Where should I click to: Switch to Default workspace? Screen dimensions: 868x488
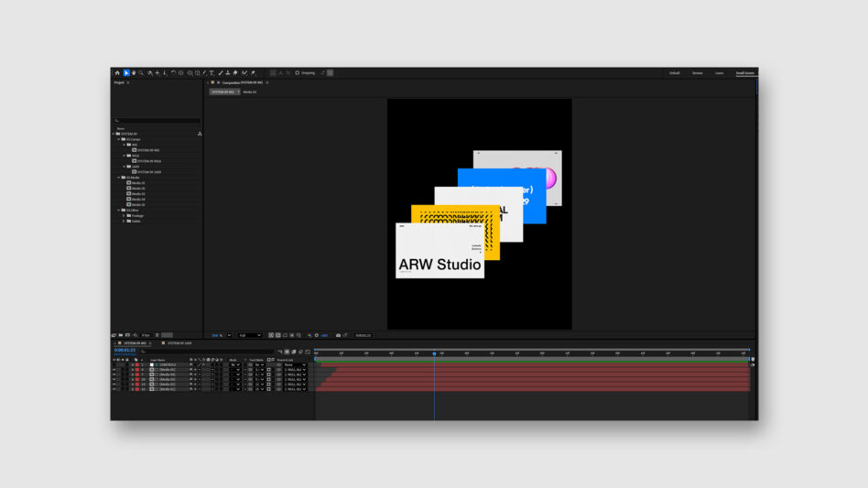(x=674, y=73)
